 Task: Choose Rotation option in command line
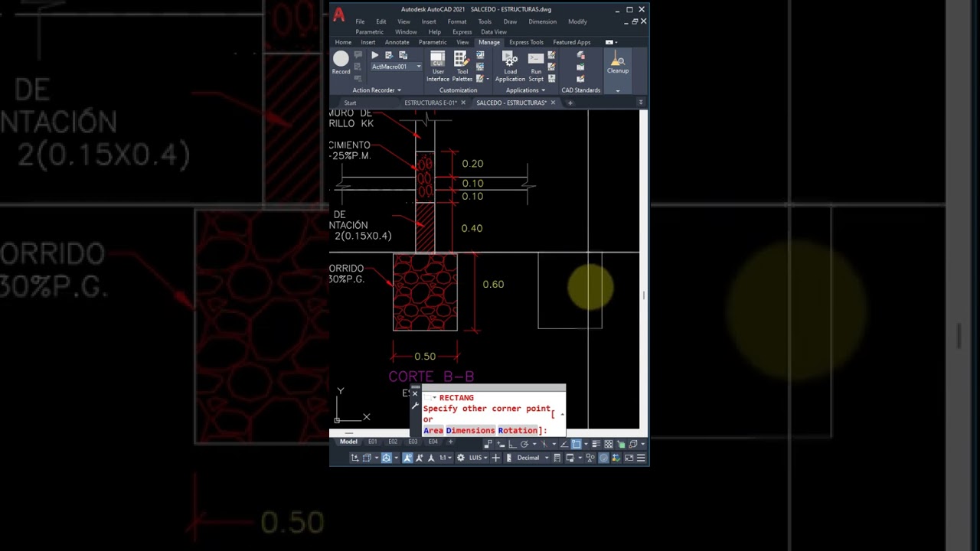pos(518,430)
